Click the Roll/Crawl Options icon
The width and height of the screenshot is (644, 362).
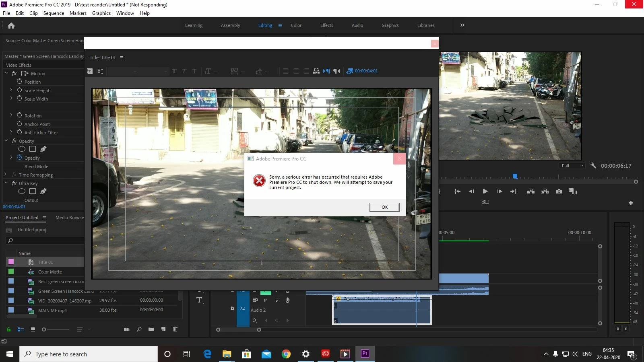(x=100, y=71)
